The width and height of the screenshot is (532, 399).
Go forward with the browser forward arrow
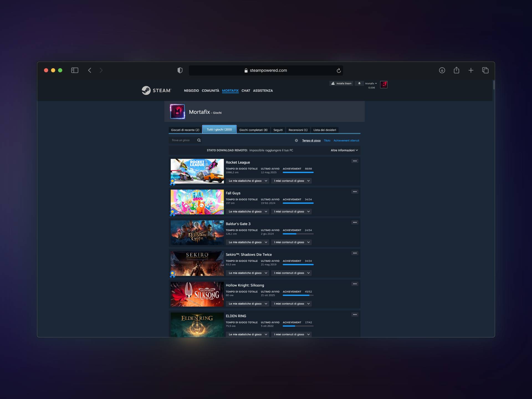coord(101,70)
